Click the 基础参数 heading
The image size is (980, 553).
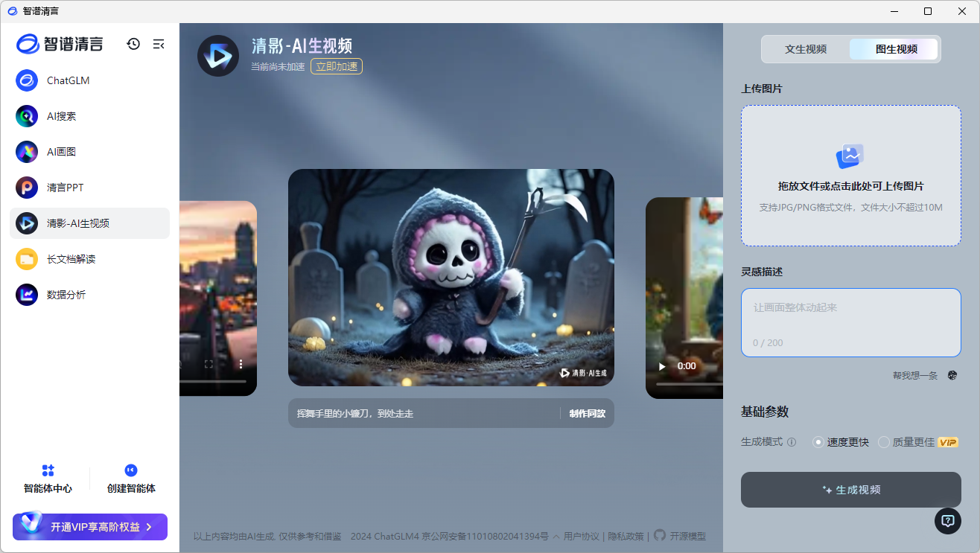(x=765, y=412)
